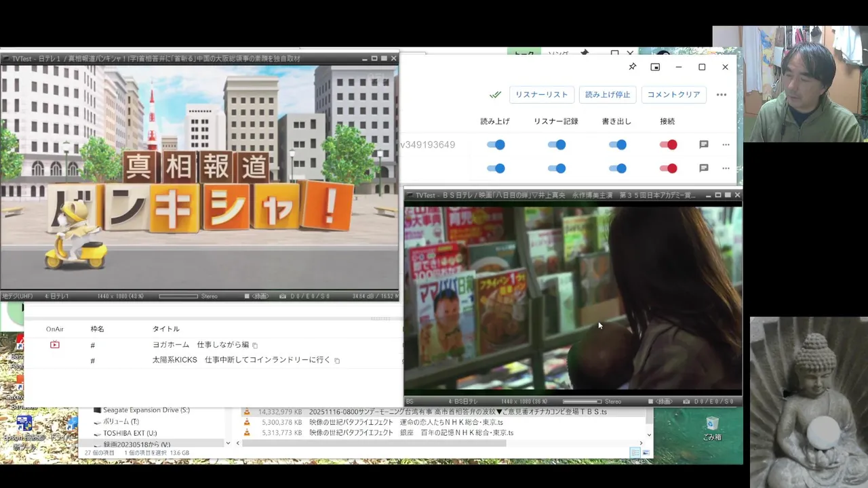Click the タイトル column header
The height and width of the screenshot is (488, 868).
(166, 329)
